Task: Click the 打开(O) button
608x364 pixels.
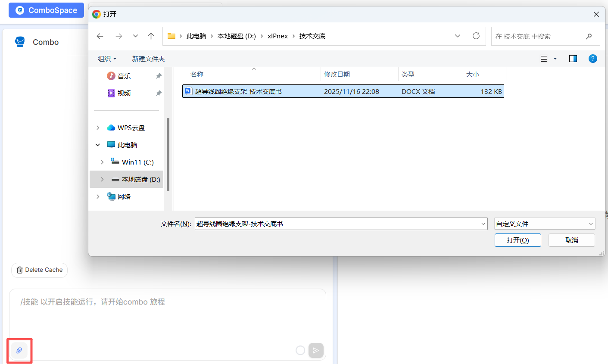Action: [x=518, y=240]
